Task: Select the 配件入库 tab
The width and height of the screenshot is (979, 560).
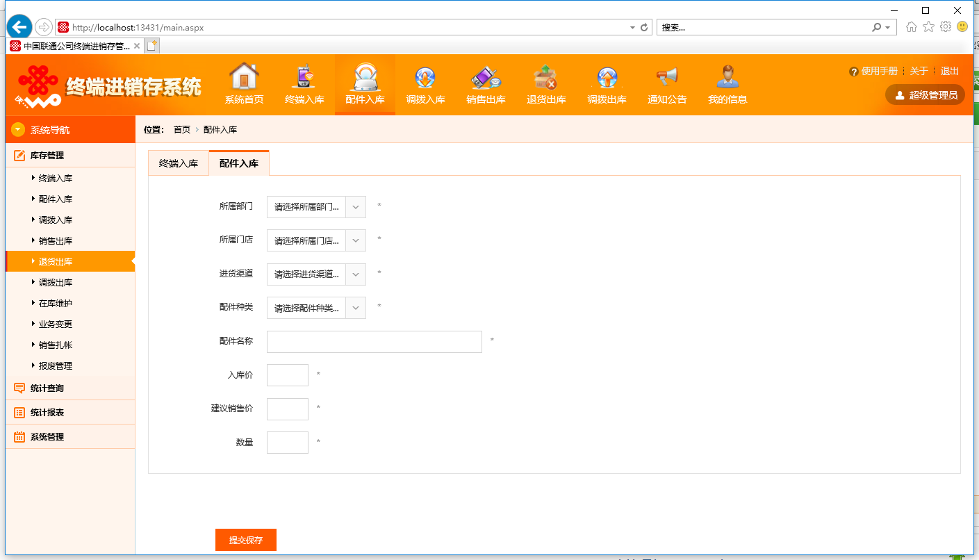Action: (239, 163)
